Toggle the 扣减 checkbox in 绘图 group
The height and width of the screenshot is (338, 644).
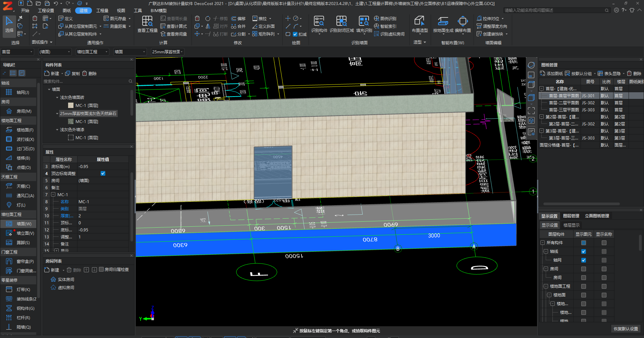295,34
